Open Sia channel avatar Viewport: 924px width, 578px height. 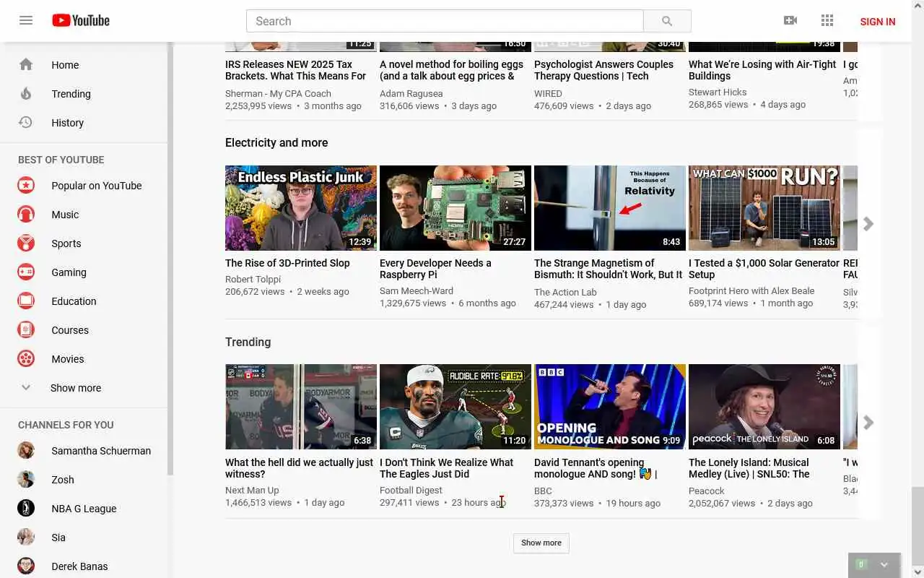26,538
